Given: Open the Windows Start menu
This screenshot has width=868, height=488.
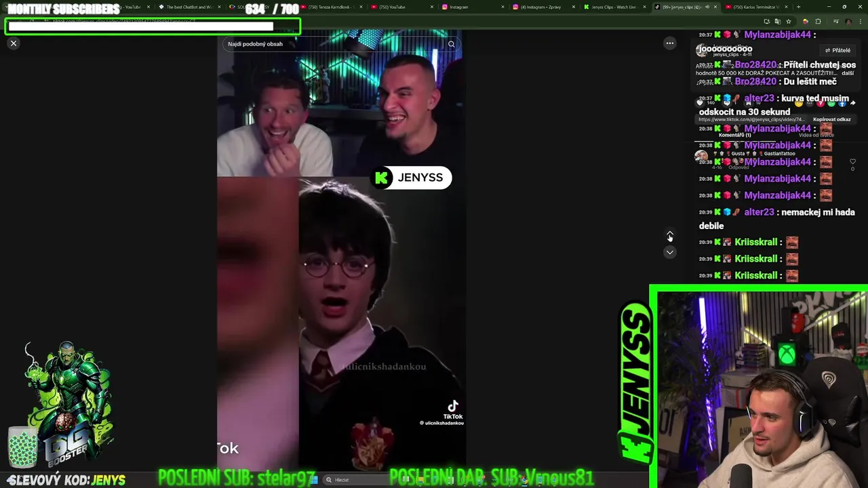Looking at the screenshot, I should coord(313,480).
